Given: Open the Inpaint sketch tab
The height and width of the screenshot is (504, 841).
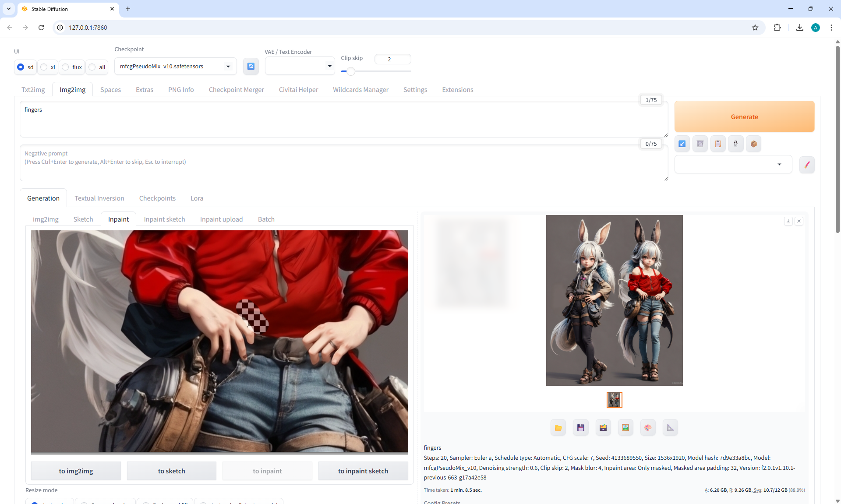Looking at the screenshot, I should coord(164,219).
